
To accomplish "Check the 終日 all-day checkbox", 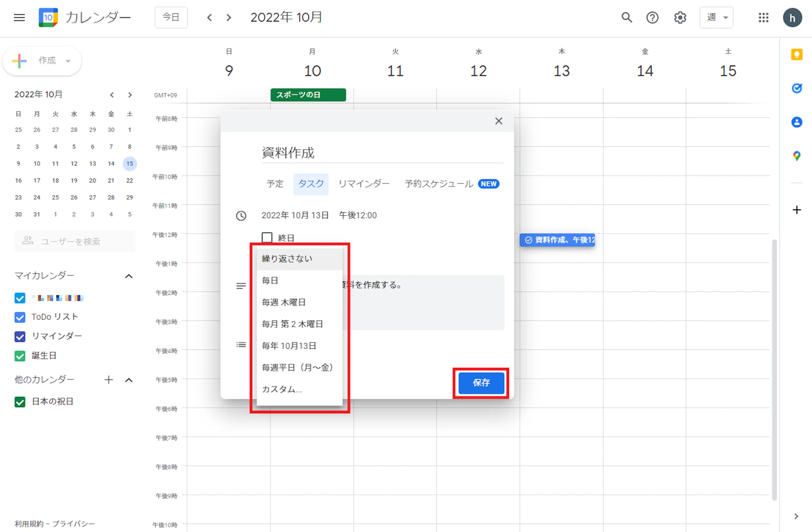I will (267, 238).
